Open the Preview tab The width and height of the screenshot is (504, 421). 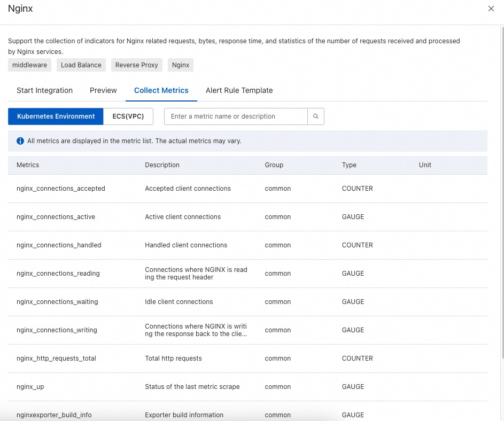click(103, 91)
